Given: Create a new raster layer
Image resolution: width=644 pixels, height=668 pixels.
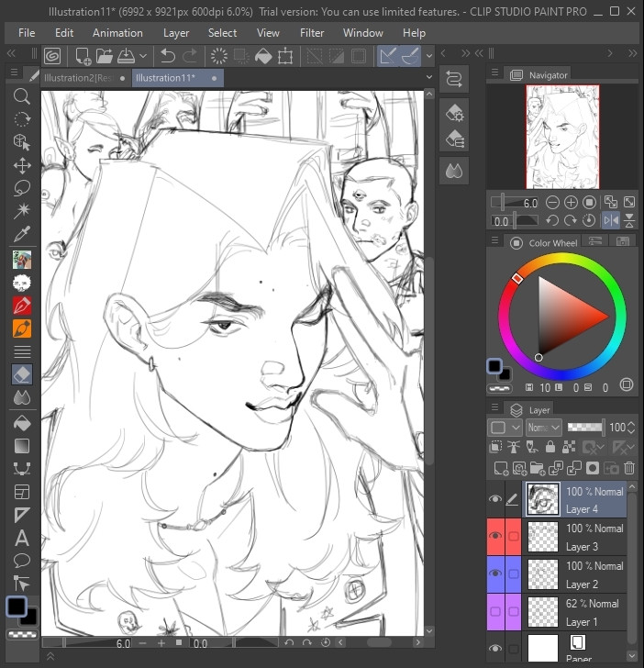Looking at the screenshot, I should [501, 468].
